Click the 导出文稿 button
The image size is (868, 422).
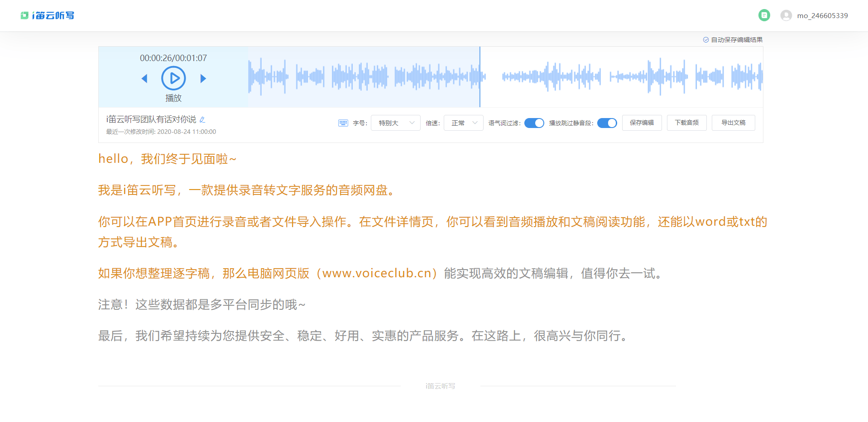(x=734, y=123)
